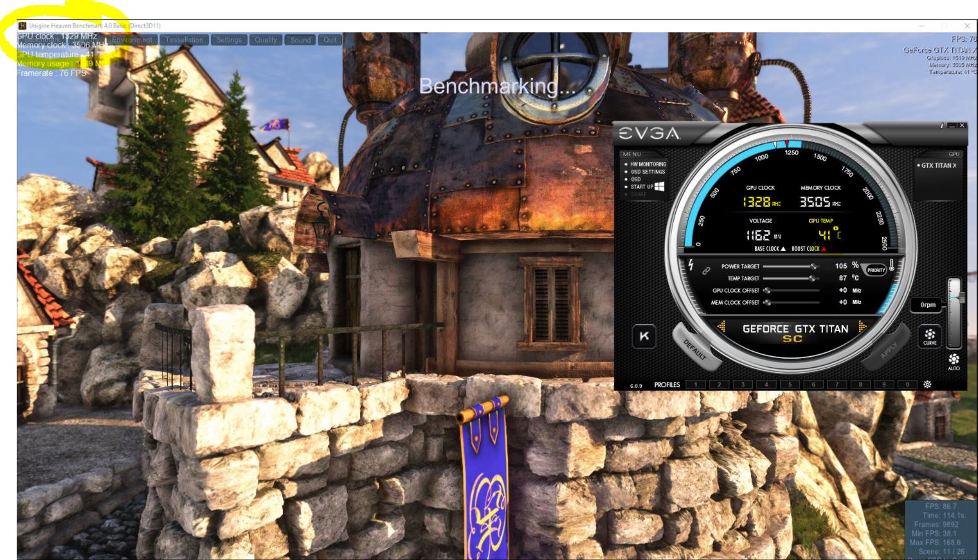978x560 pixels.
Task: Click the Memory Clock 3505 MHz readout
Action: 820,202
